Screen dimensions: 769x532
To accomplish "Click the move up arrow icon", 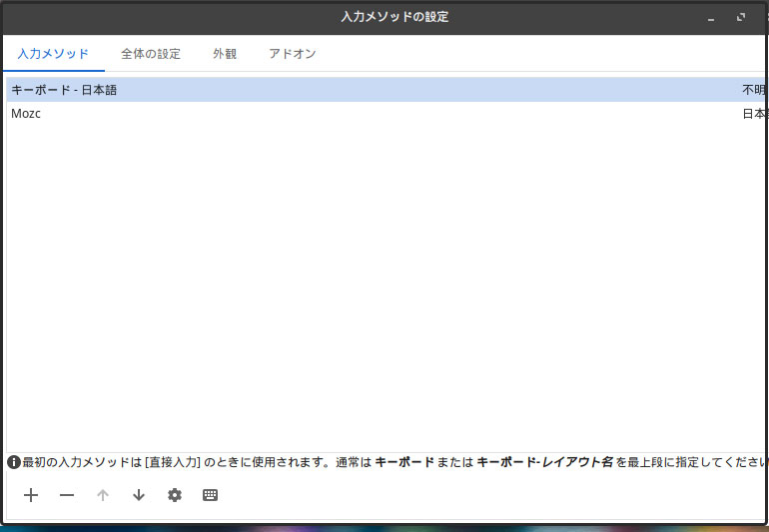I will (103, 495).
